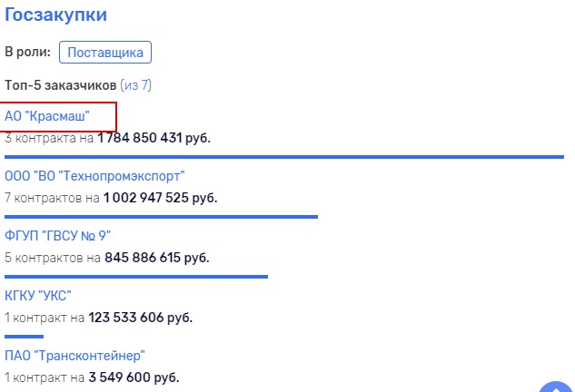This screenshot has height=392, width=575.
Task: Click the amount 123 533 606 руб.
Action: (141, 318)
